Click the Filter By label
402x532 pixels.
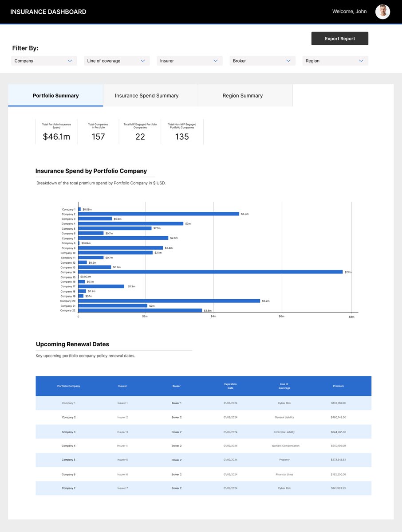[25, 48]
